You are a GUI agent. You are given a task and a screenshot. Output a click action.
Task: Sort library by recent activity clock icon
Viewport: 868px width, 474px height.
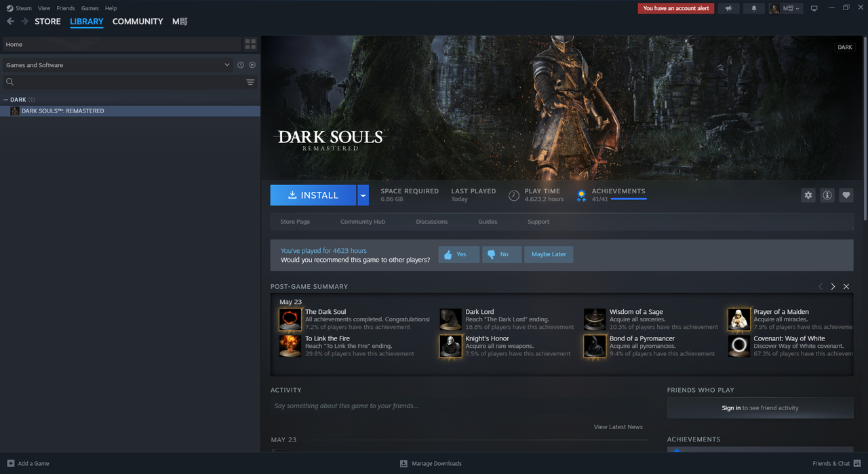pyautogui.click(x=241, y=65)
